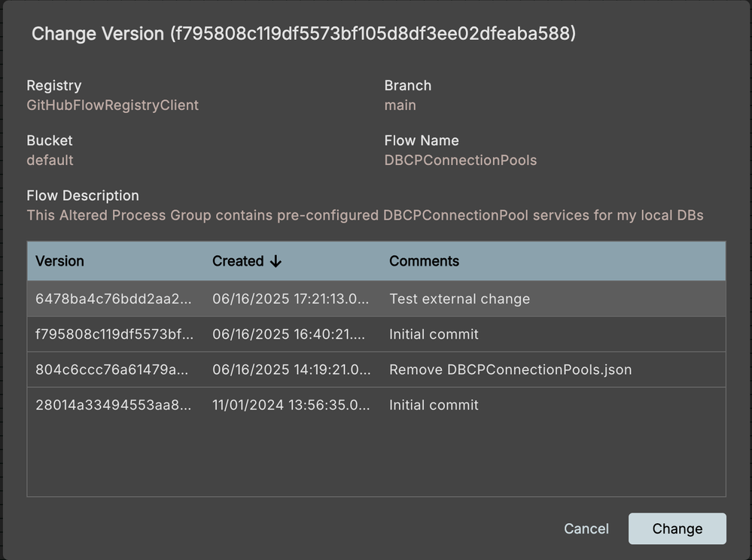Click the 06/16/2025 14:19:21 created timestamp
The width and height of the screenshot is (752, 560).
pyautogui.click(x=291, y=370)
